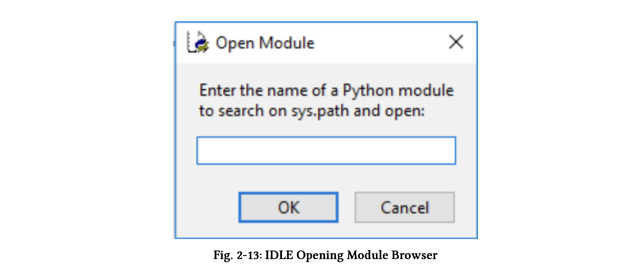Screen dimensions: 644x272
Task: Focus the module name text field
Action: click(x=326, y=151)
